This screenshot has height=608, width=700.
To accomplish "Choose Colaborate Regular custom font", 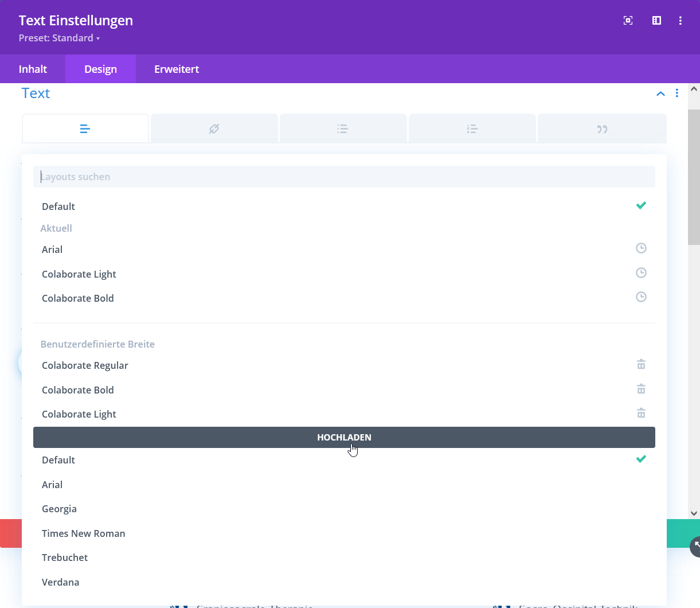I will point(344,365).
